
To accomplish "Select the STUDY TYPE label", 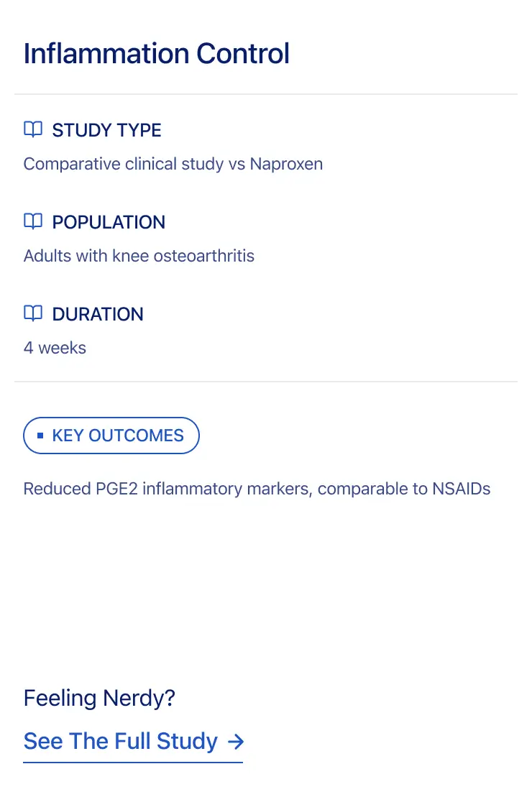I will tap(106, 130).
